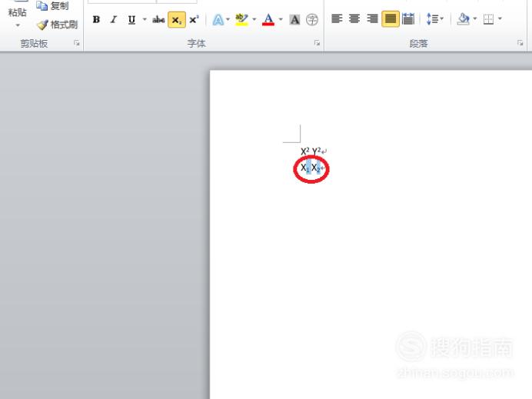The image size is (532, 399).
Task: Open Paragraph dialog launcher
Action: pos(520,43)
